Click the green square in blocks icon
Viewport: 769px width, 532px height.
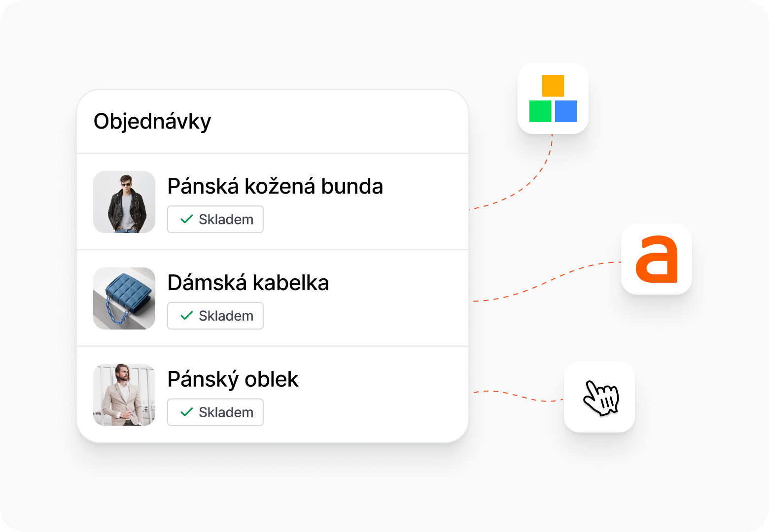(540, 111)
